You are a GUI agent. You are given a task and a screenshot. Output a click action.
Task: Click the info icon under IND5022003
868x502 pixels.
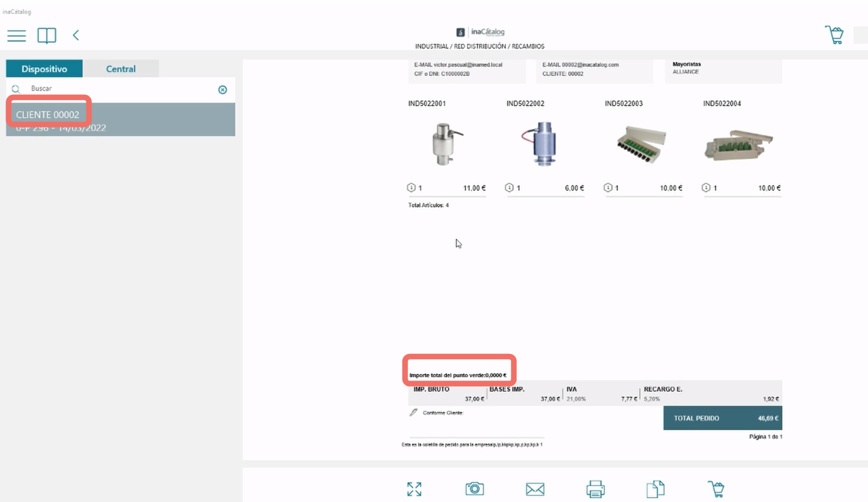pos(607,187)
